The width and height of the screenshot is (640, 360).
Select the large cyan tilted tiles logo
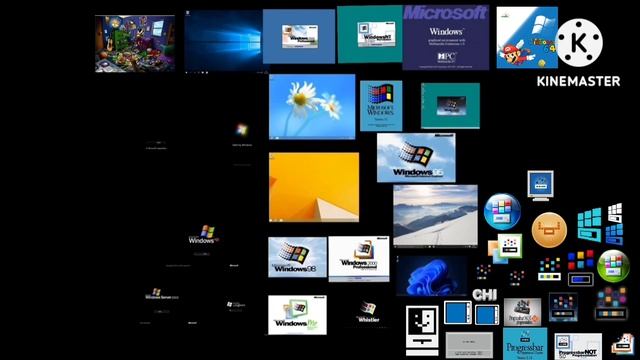pyautogui.click(x=589, y=224)
